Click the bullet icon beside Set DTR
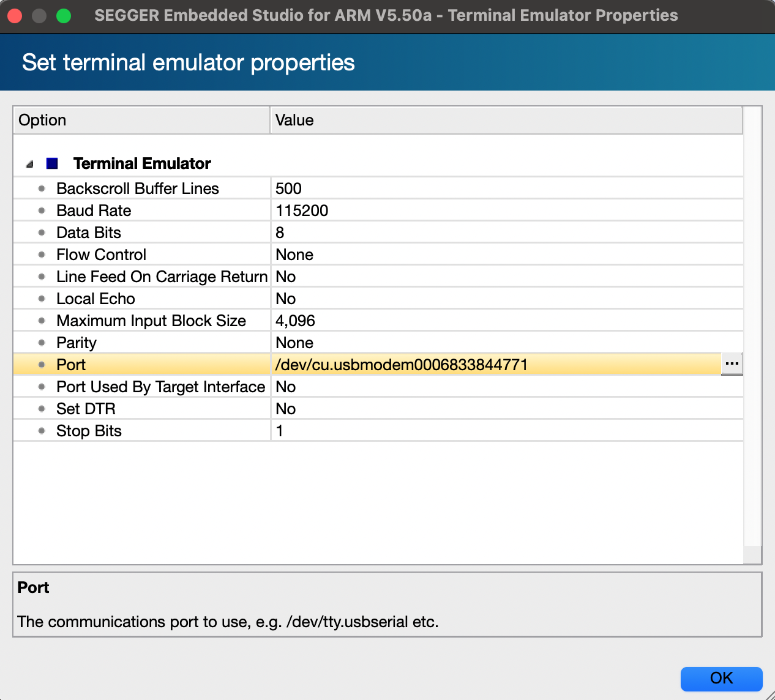 pos(41,408)
